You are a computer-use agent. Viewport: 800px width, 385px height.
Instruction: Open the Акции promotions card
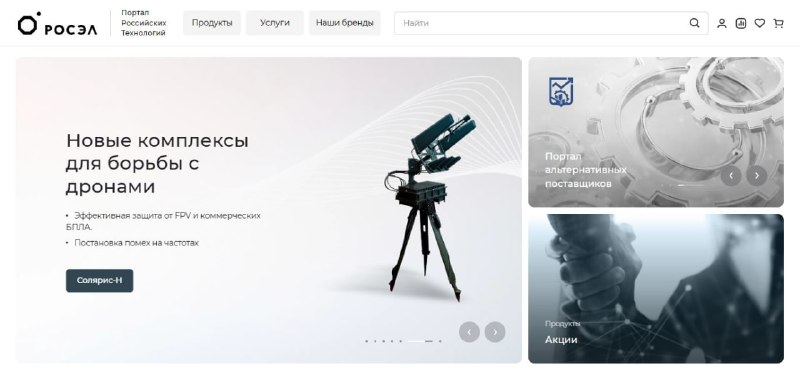point(656,289)
